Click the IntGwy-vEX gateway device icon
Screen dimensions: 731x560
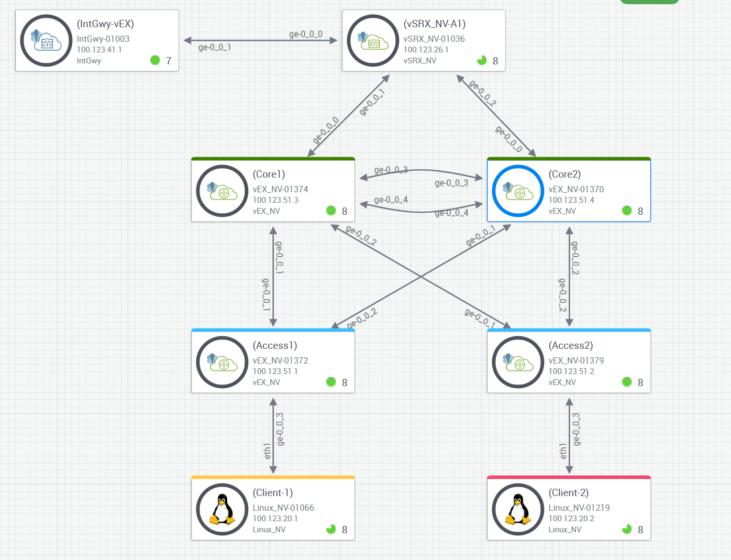click(x=46, y=41)
